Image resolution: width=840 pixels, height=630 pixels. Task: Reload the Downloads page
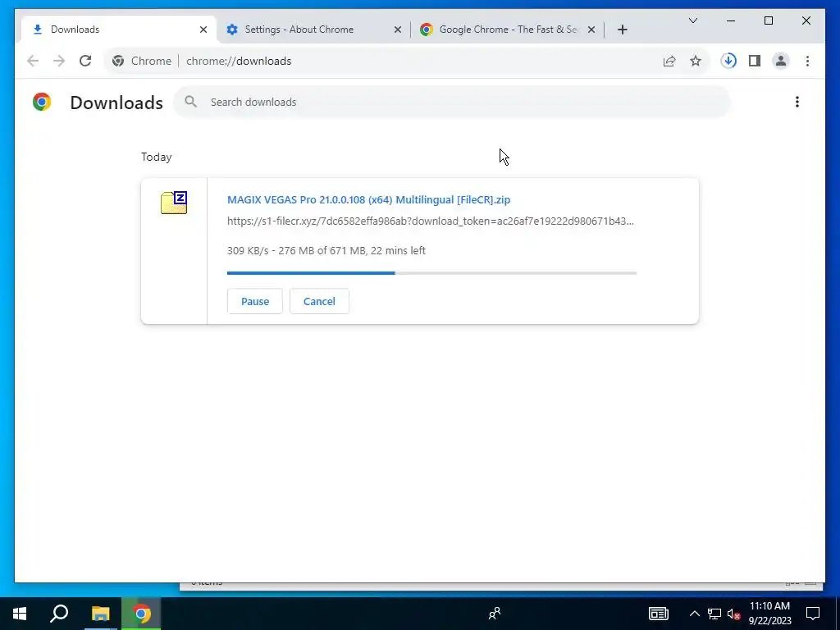pyautogui.click(x=85, y=61)
